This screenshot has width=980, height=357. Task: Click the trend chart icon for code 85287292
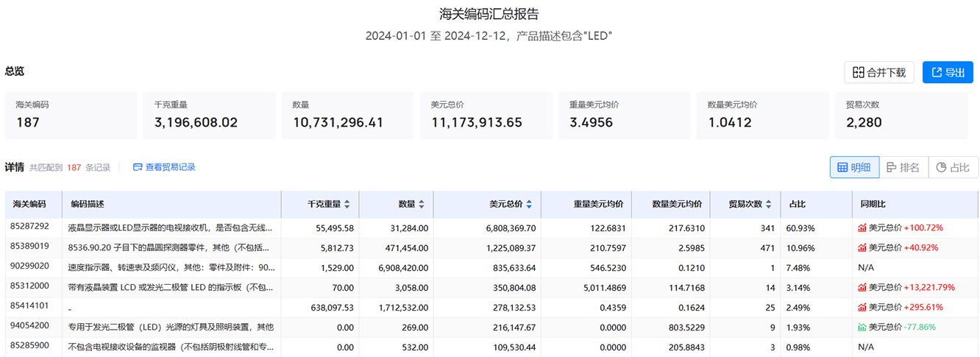click(862, 227)
